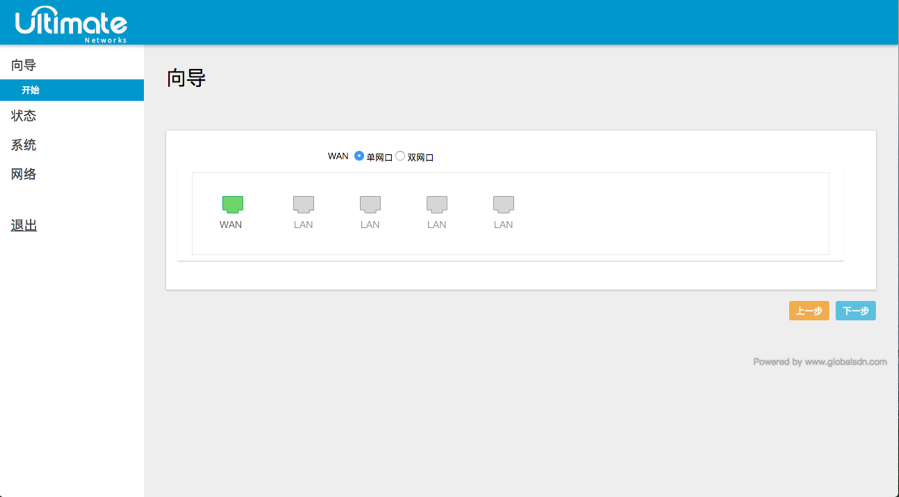The image size is (899, 497).
Task: Expand the 状态 menu in sidebar
Action: point(24,116)
